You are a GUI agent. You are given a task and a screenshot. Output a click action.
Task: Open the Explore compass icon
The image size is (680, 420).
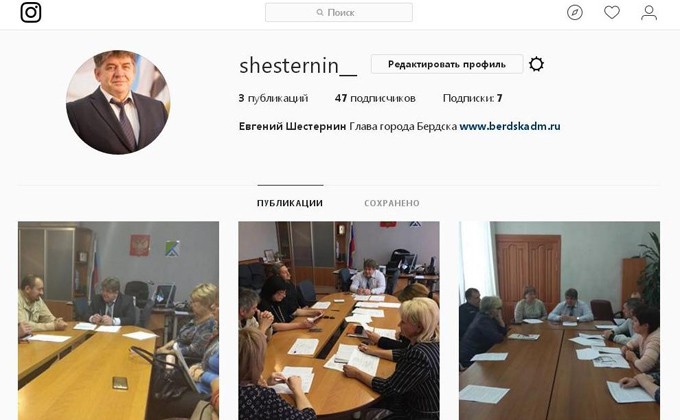coord(575,13)
